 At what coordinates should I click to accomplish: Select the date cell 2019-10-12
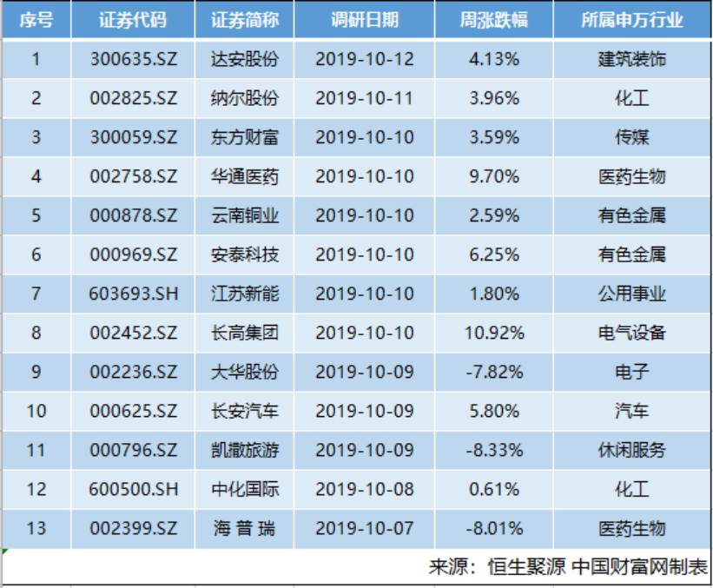tap(365, 59)
